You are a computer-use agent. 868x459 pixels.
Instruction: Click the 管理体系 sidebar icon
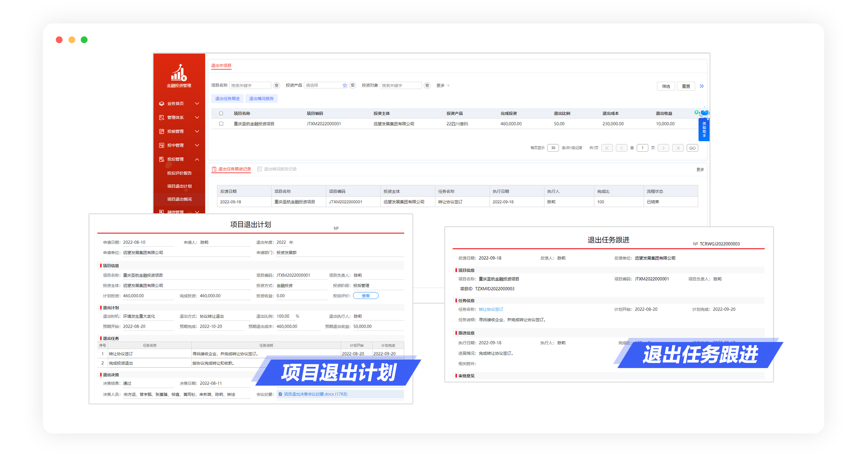point(162,118)
